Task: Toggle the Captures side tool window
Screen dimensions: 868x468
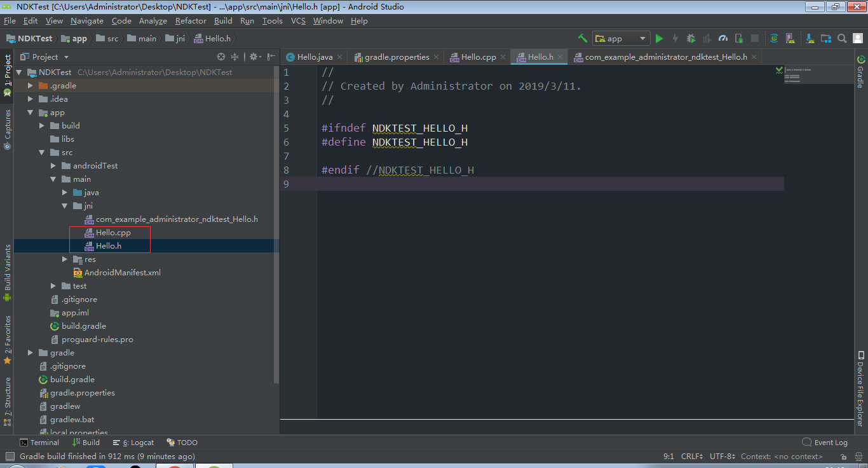Action: click(x=7, y=129)
